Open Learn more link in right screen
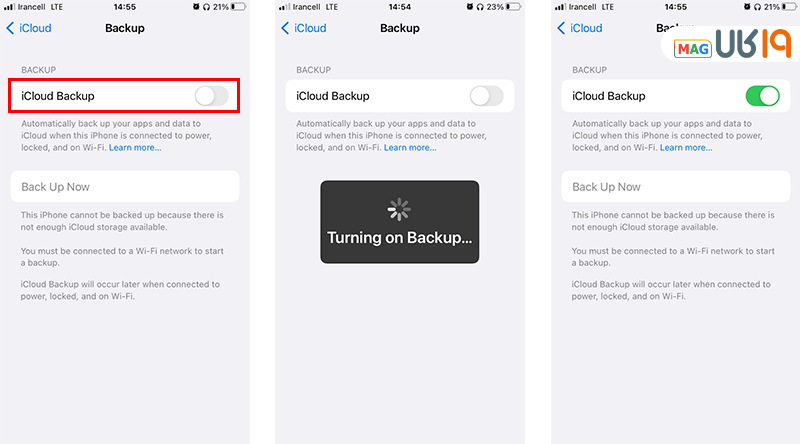 tap(686, 147)
